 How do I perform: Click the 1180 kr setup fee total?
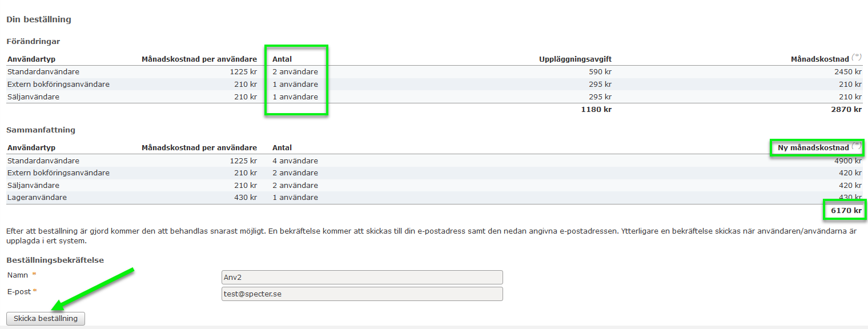point(596,110)
